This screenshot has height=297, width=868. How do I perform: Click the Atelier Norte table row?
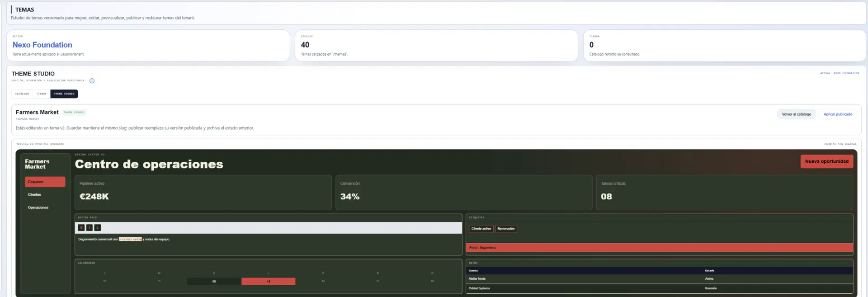[660, 279]
